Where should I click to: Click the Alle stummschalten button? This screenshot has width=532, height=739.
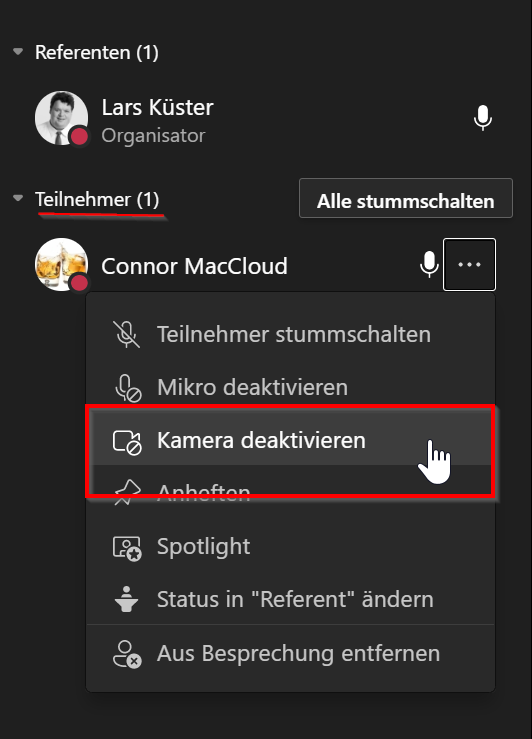pyautogui.click(x=406, y=198)
